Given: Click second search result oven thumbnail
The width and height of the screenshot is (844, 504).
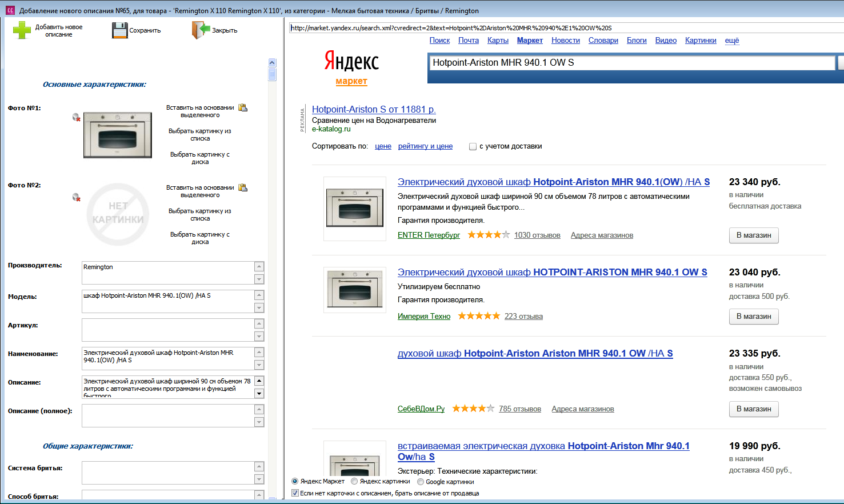Looking at the screenshot, I should tap(355, 289).
